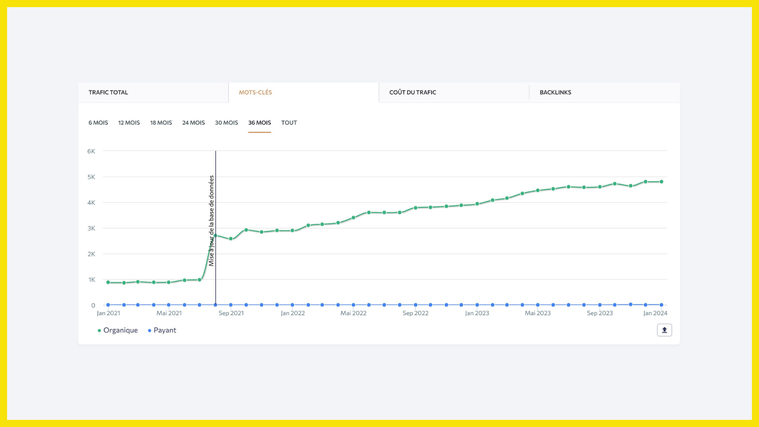Set time range to 6 MOIS

coord(98,123)
